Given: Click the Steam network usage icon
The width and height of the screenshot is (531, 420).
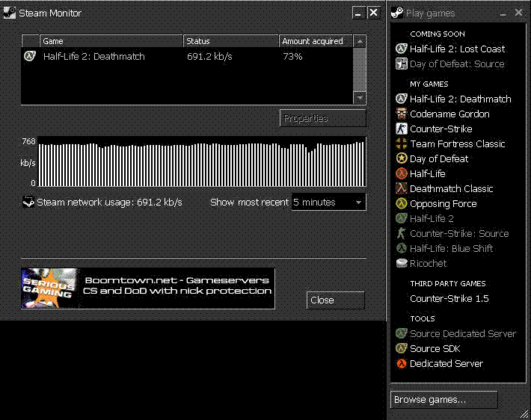Looking at the screenshot, I should pos(28,202).
